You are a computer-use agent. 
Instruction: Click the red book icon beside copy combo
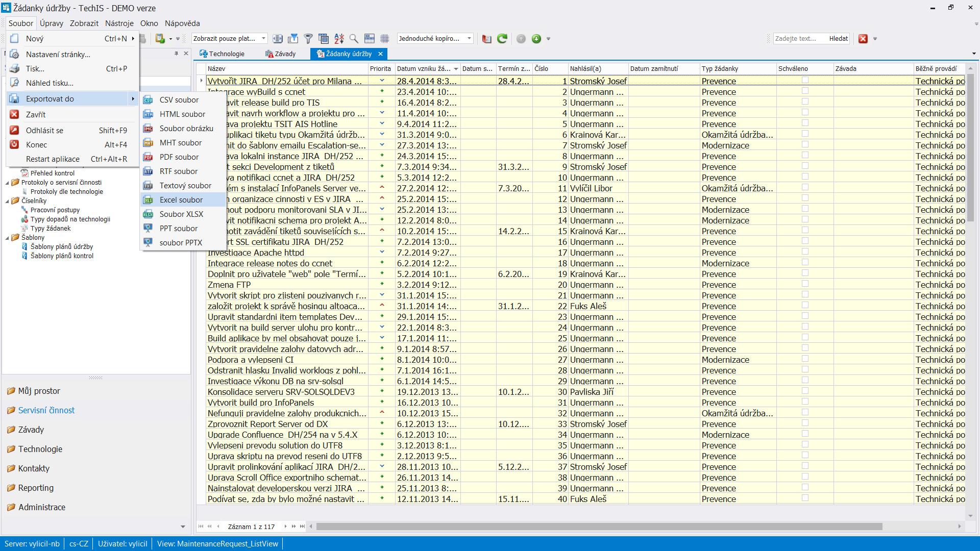click(486, 38)
